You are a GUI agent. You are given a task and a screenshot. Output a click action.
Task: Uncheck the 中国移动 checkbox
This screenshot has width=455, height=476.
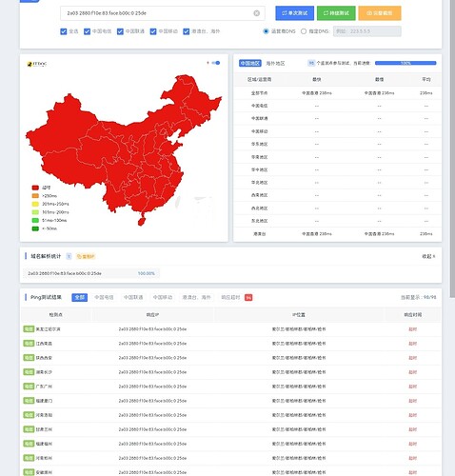[x=153, y=31]
